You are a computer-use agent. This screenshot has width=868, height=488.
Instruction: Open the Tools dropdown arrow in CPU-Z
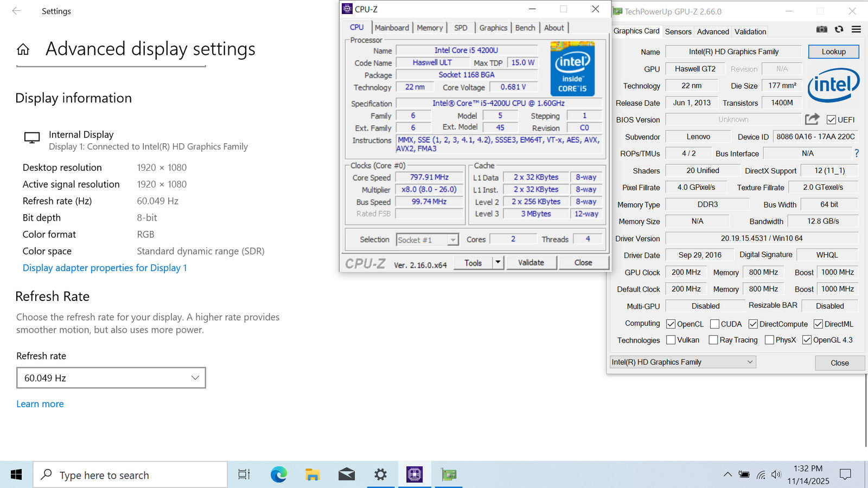coord(498,262)
